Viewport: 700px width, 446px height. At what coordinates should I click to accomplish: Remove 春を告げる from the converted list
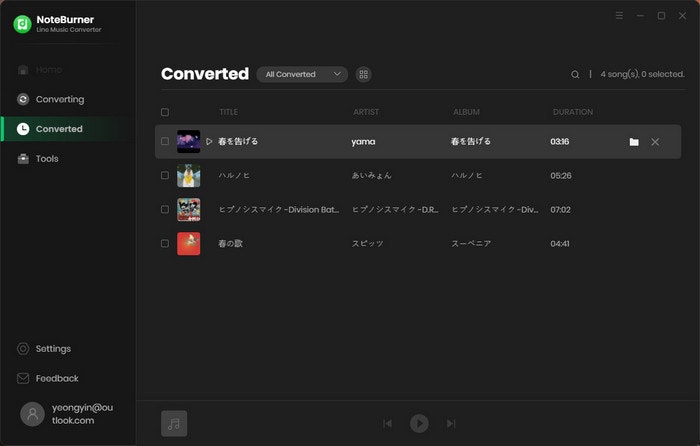tap(655, 142)
